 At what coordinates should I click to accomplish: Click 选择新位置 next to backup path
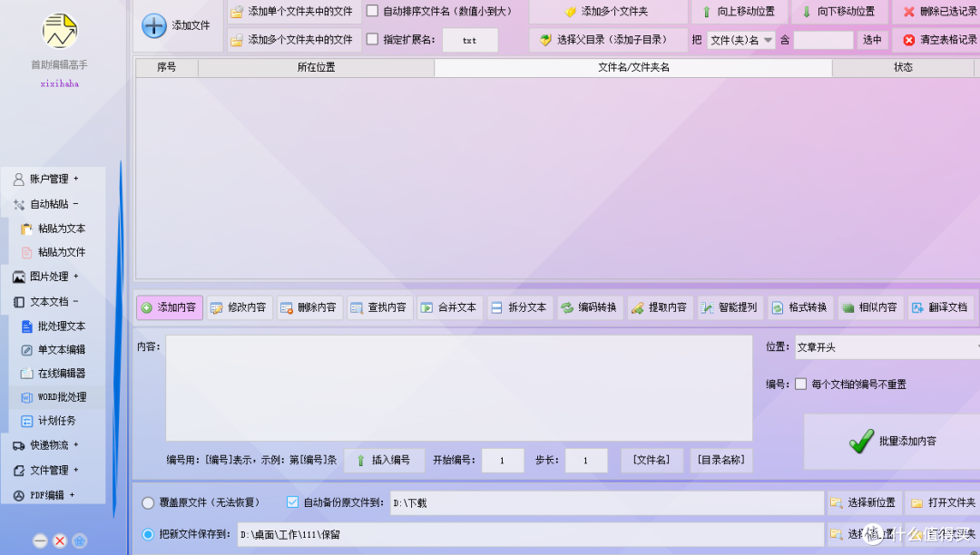click(865, 502)
